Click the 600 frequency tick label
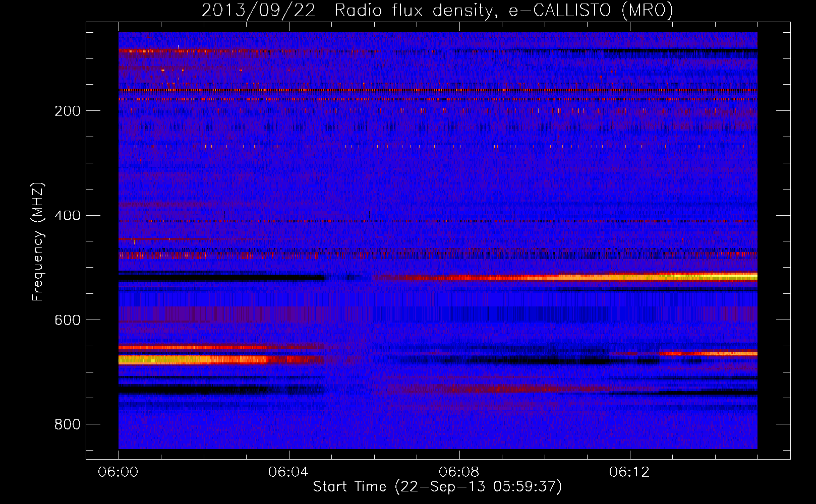816x504 pixels. [x=68, y=321]
